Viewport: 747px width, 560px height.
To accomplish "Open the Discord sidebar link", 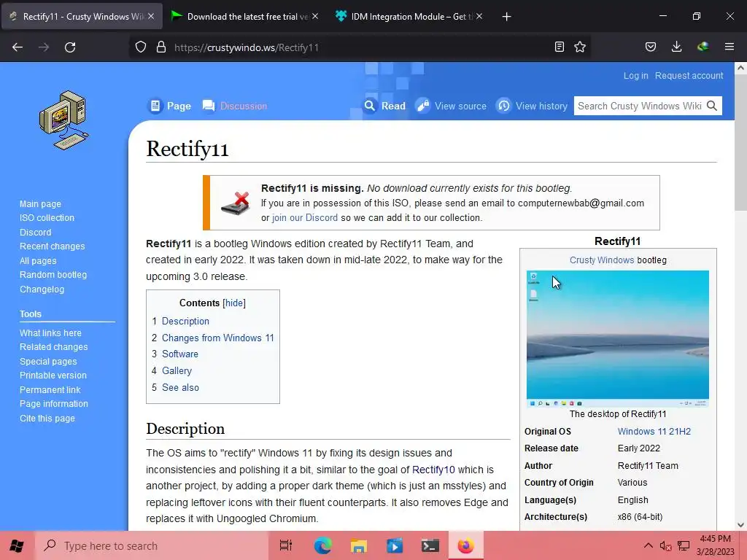I will click(x=35, y=233).
